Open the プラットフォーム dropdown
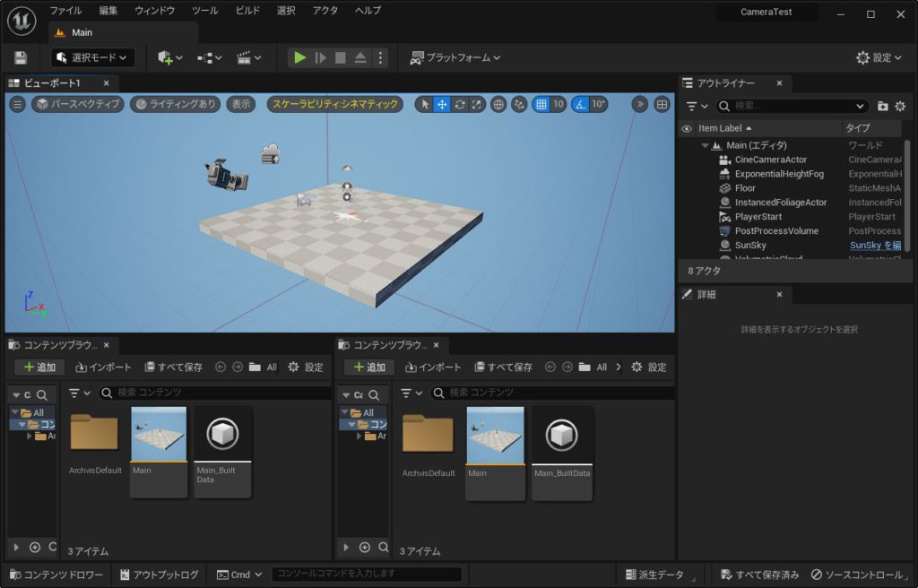 [x=455, y=57]
